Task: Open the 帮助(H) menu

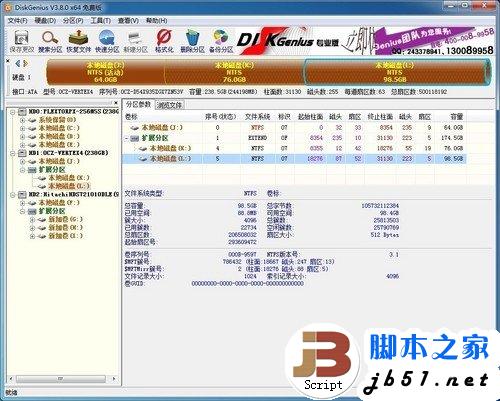Action: (x=156, y=21)
